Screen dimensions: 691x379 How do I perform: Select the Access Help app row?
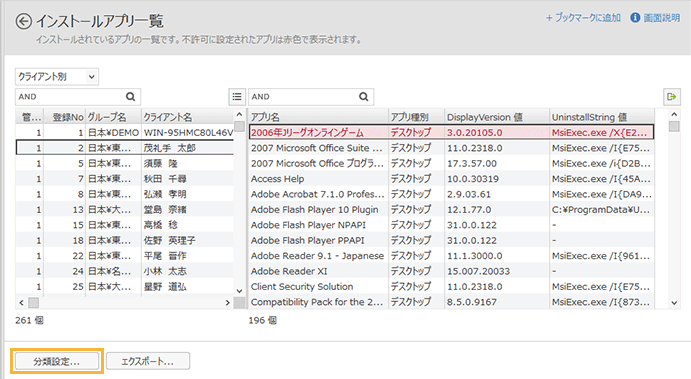tap(451, 179)
